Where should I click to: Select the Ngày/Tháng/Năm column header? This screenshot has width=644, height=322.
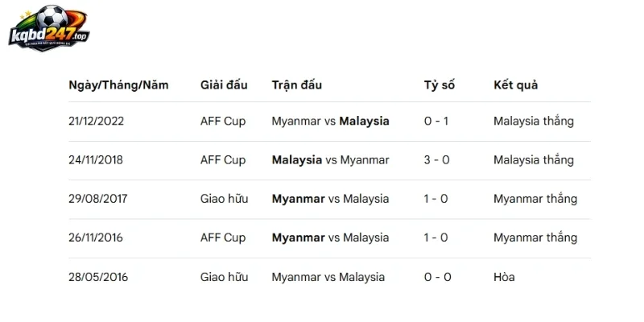pyautogui.click(x=118, y=85)
